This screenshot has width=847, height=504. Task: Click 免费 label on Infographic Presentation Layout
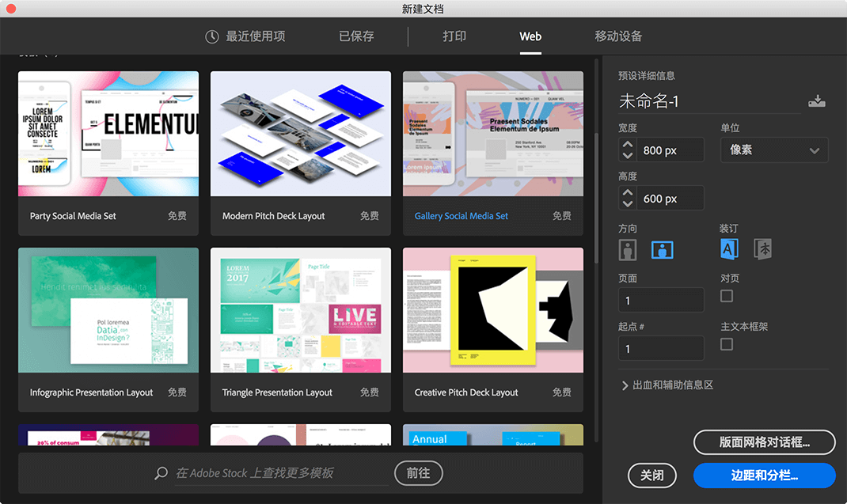click(x=177, y=392)
